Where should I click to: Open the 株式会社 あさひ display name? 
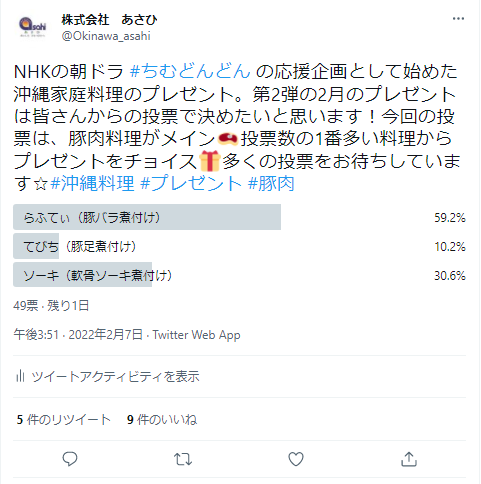(x=109, y=20)
